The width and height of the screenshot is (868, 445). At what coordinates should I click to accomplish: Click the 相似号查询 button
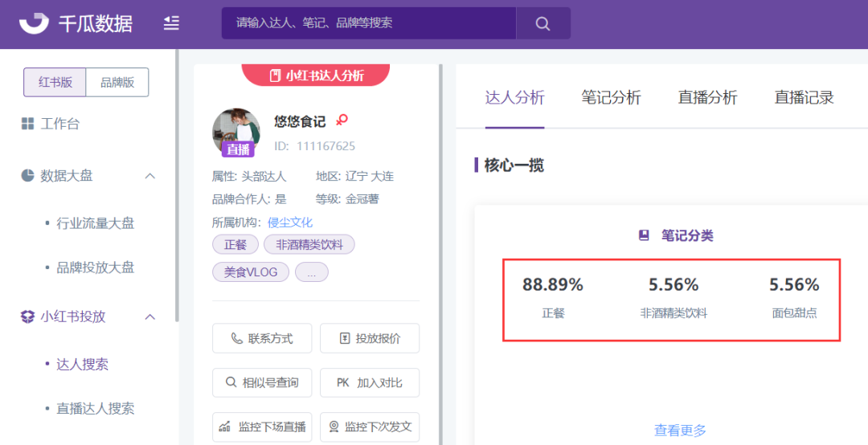262,382
